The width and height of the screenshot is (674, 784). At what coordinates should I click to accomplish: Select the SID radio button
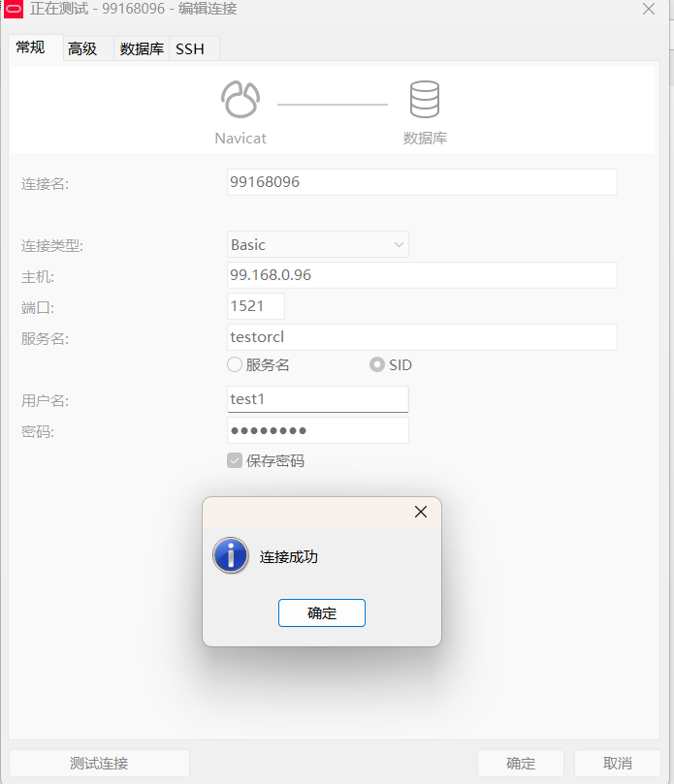click(377, 365)
